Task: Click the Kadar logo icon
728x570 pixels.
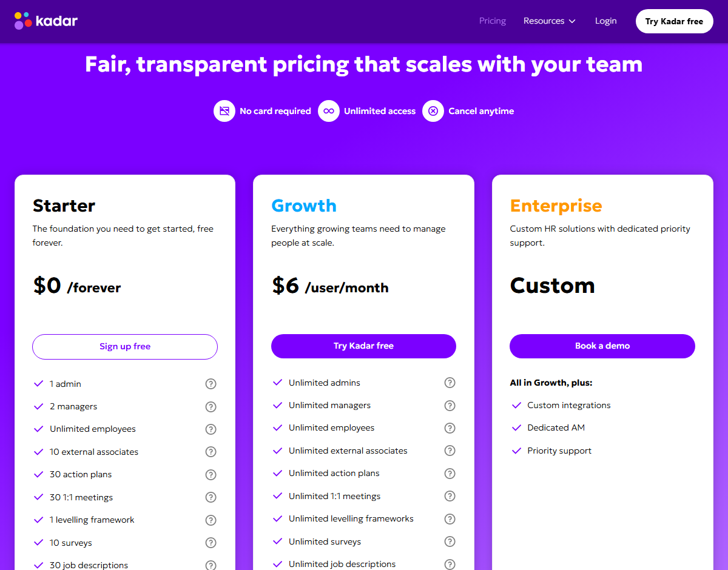Action: pyautogui.click(x=22, y=20)
